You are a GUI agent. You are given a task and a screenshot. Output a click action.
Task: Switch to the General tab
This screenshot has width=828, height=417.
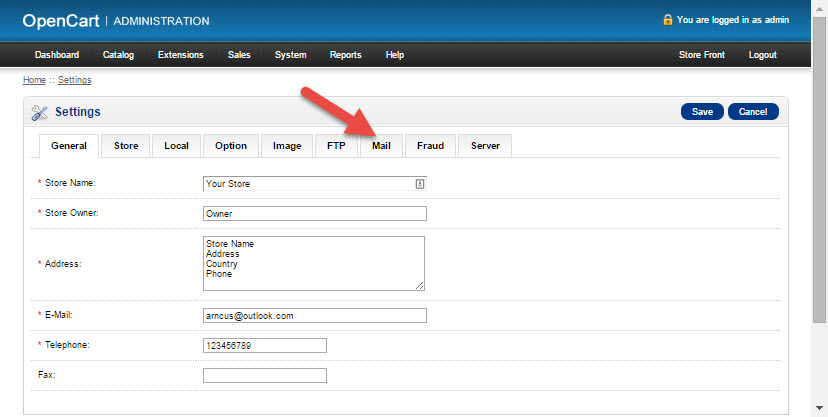pos(69,146)
